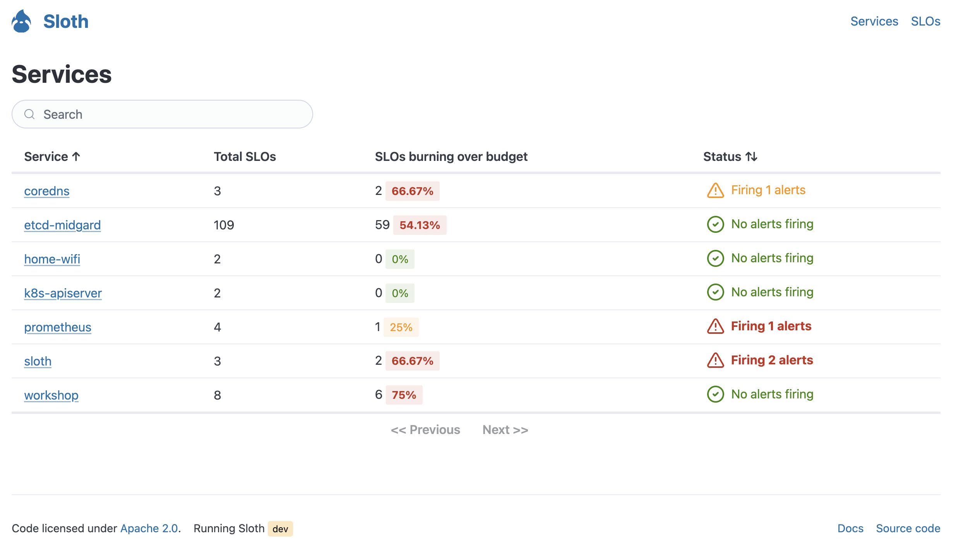Viewport: 980px width, 557px height.
Task: Click green check icon in etcd-midgard row
Action: point(715,224)
